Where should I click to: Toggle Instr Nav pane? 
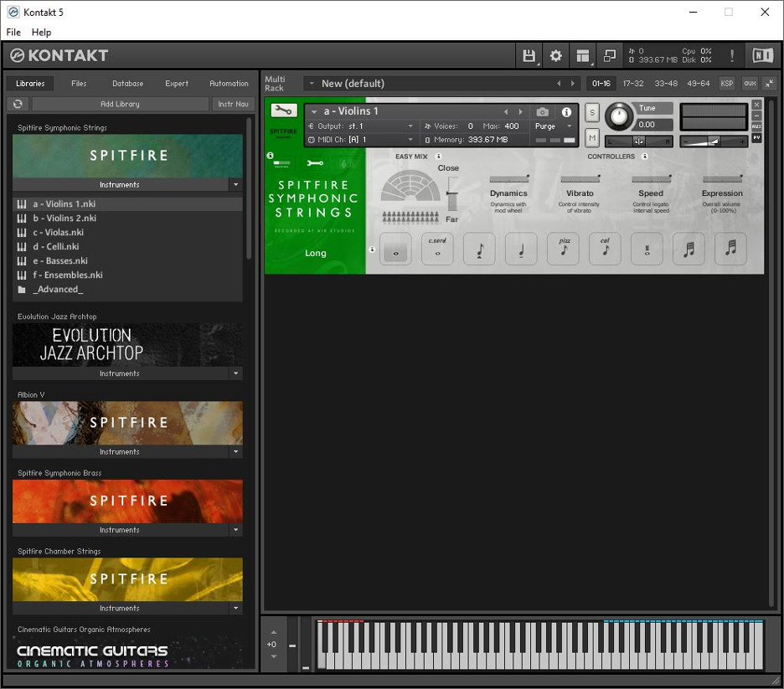[233, 104]
